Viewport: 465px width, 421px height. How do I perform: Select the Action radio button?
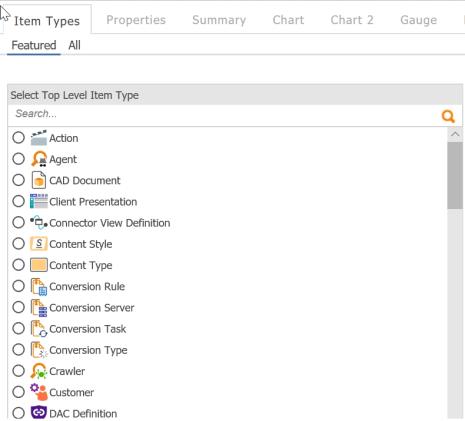point(19,138)
